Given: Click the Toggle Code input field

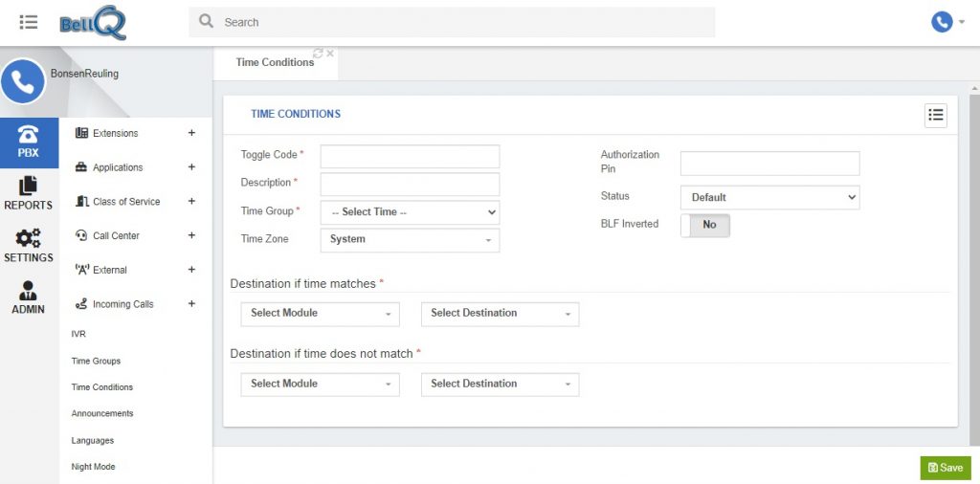Looking at the screenshot, I should 410,157.
